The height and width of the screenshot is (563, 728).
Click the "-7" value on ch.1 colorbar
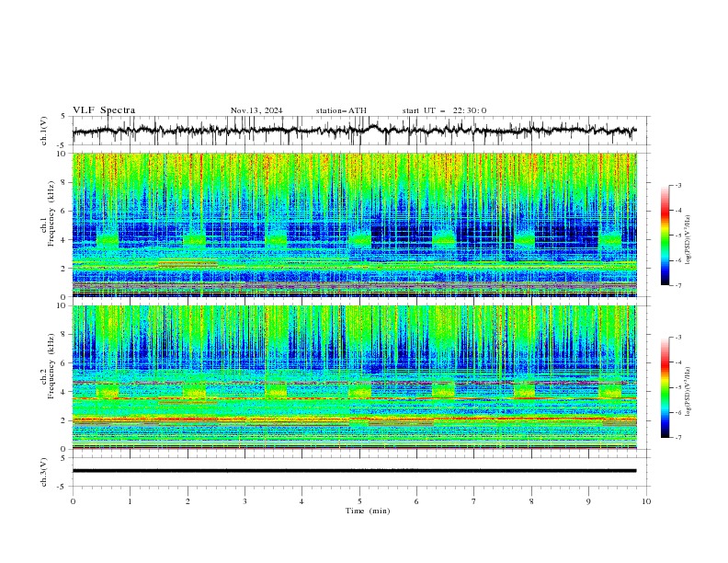tap(678, 285)
